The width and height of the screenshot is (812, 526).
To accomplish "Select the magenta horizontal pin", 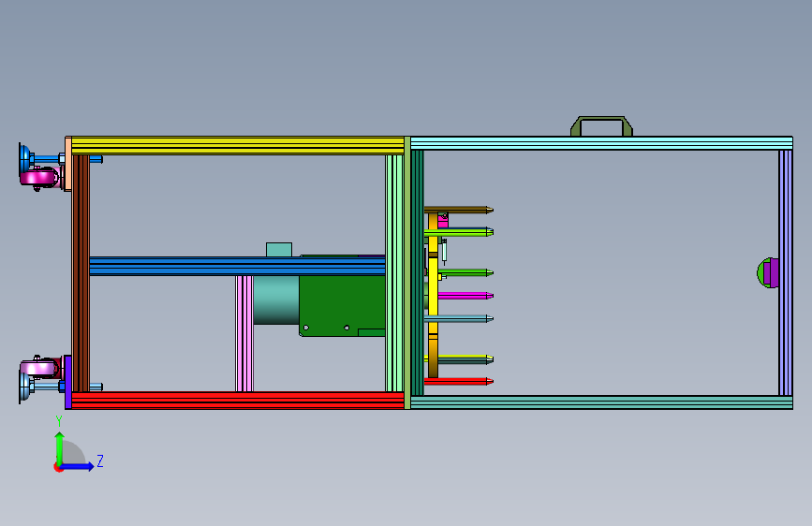I will point(465,296).
